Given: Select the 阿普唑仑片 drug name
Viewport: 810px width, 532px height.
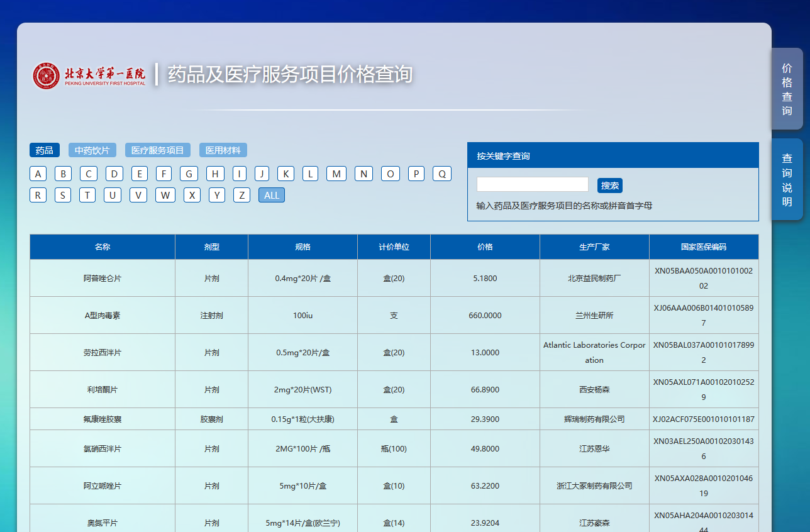Looking at the screenshot, I should point(103,278).
